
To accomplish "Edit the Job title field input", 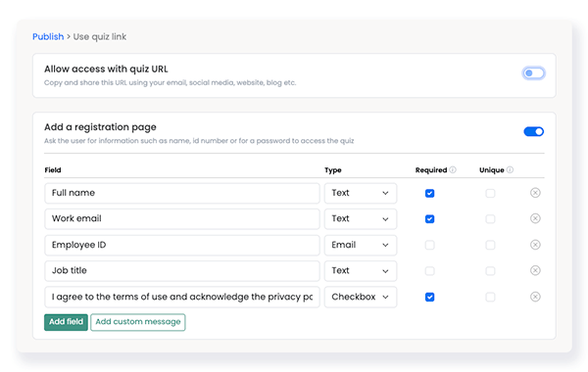I will coord(182,271).
